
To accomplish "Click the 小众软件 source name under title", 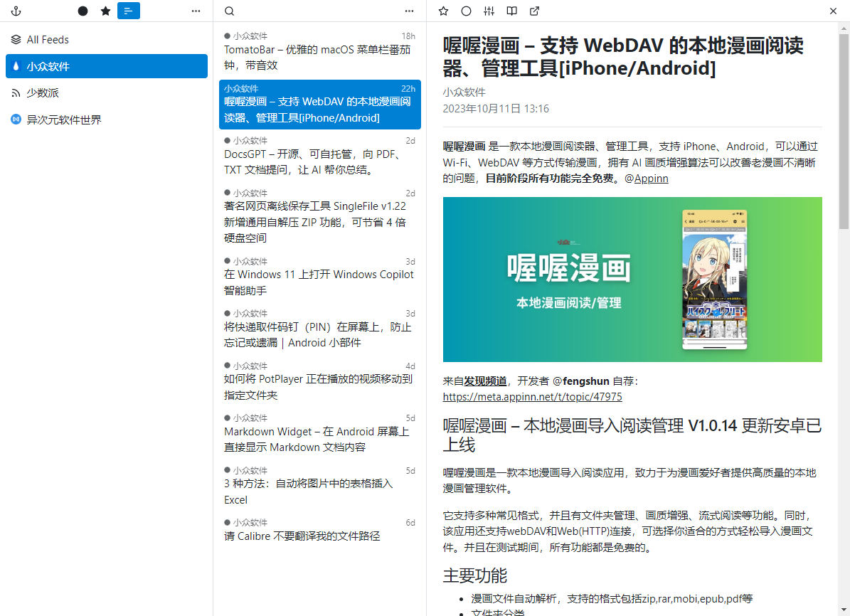I will (x=464, y=92).
